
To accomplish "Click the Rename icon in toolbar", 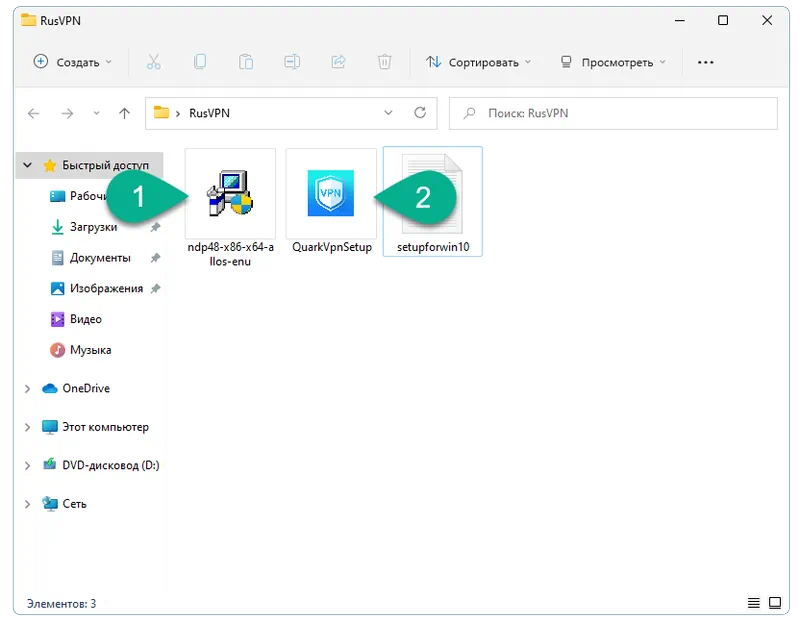I will tap(292, 62).
